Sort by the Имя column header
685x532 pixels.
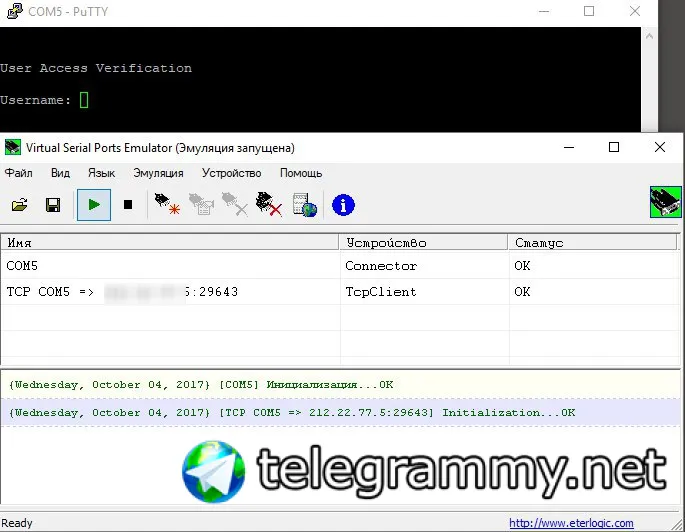pyautogui.click(x=170, y=242)
